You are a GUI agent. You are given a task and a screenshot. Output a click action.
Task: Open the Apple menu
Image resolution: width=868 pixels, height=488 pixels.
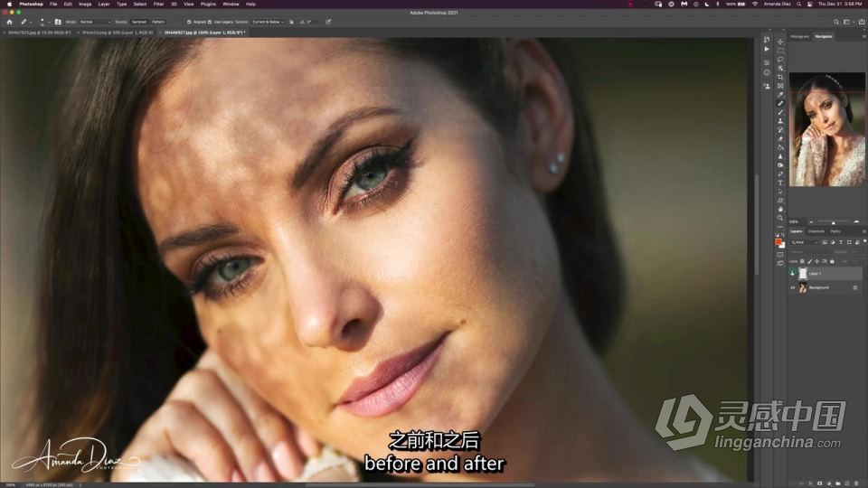pos(9,4)
